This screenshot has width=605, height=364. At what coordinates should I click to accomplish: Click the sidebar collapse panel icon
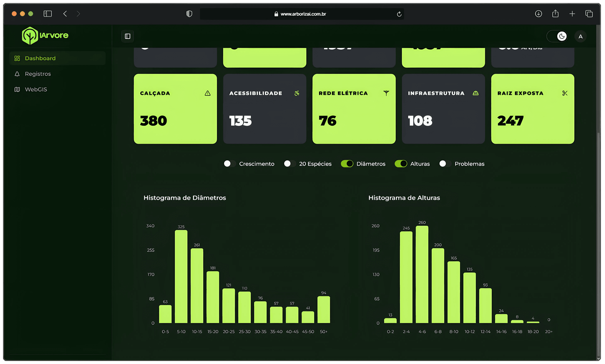tap(127, 36)
